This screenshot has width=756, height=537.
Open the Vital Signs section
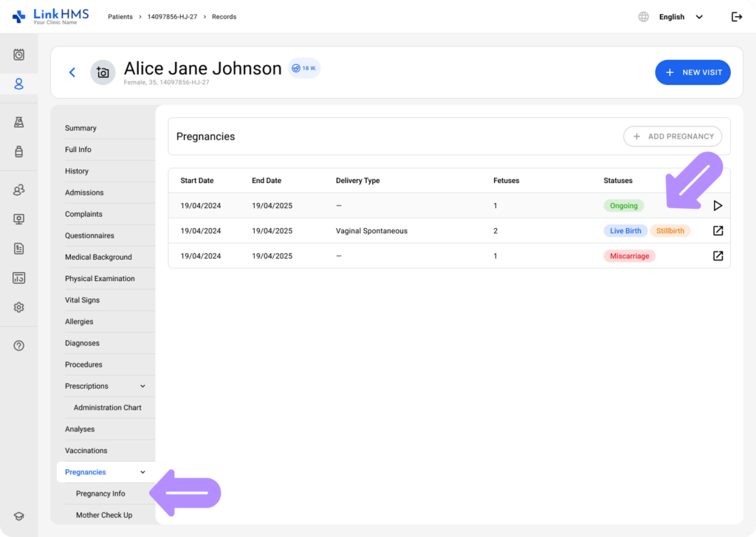coord(82,300)
